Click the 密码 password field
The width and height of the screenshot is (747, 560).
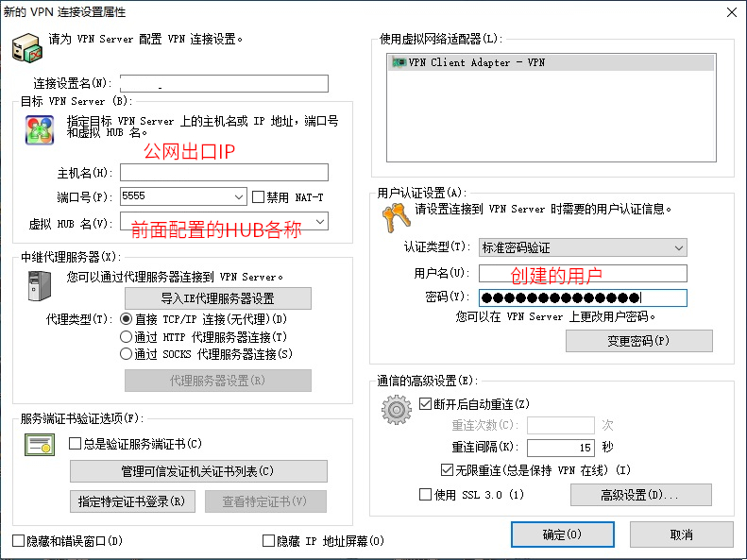[x=583, y=298]
